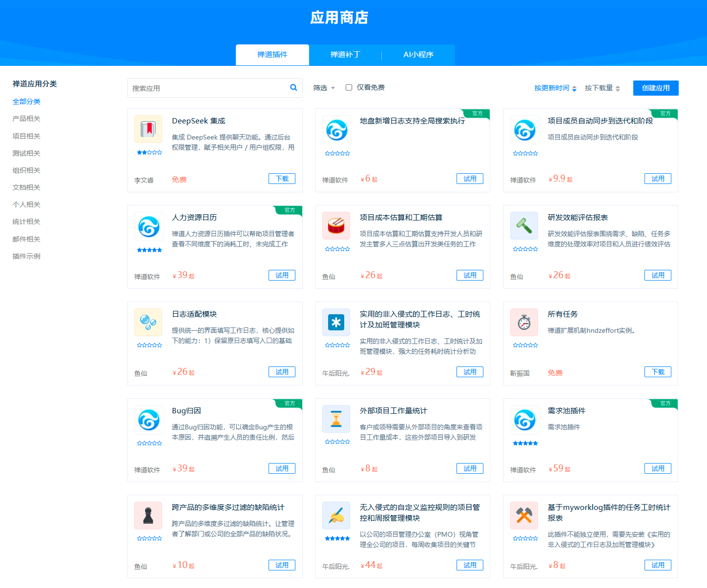Expand the 筛选 filter dropdown
The image size is (707, 588).
pos(324,88)
